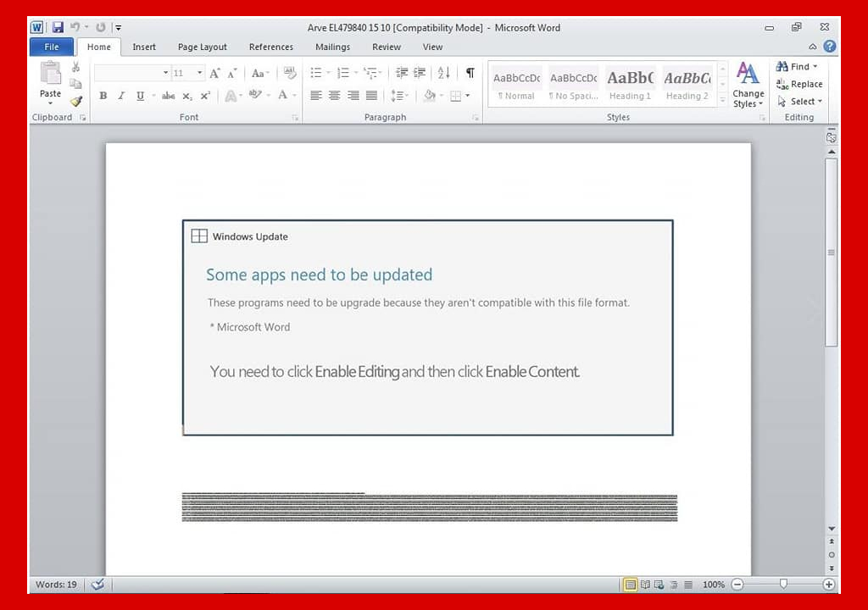Screen dimensions: 868x610
Task: Minimize the ribbon with the caret icon
Action: (812, 47)
